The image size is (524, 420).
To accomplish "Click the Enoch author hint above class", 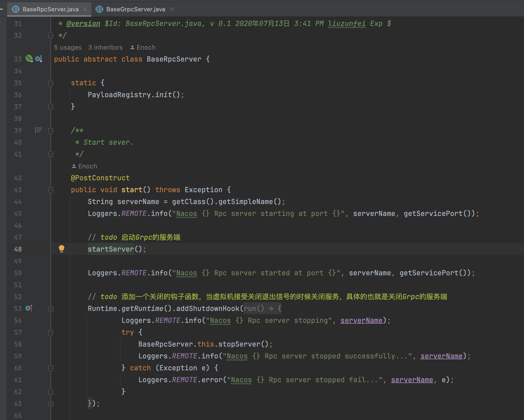I will click(143, 48).
